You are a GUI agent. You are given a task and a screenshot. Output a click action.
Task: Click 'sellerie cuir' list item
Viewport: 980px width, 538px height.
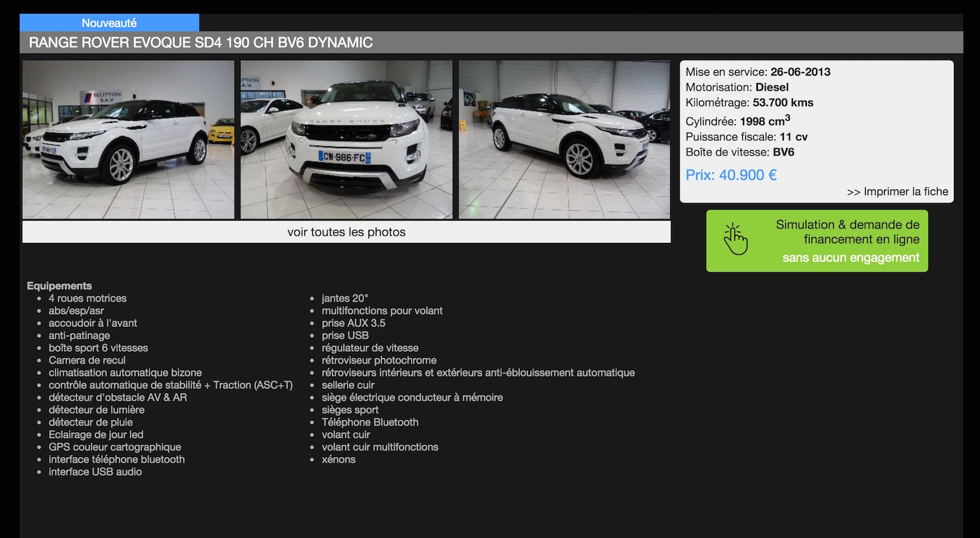(348, 385)
